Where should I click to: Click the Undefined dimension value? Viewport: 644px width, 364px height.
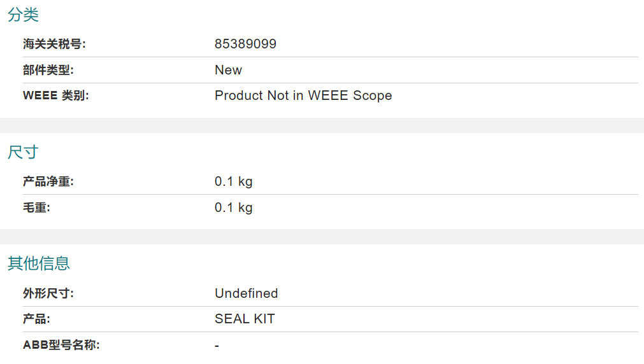246,293
